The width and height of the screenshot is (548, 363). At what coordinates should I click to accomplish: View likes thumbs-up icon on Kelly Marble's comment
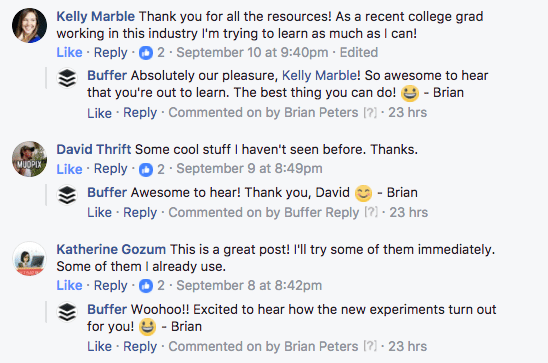tap(146, 53)
